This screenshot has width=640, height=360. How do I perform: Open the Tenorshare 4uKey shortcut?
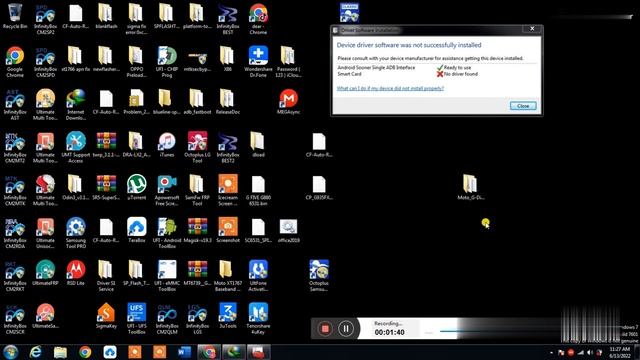point(258,319)
